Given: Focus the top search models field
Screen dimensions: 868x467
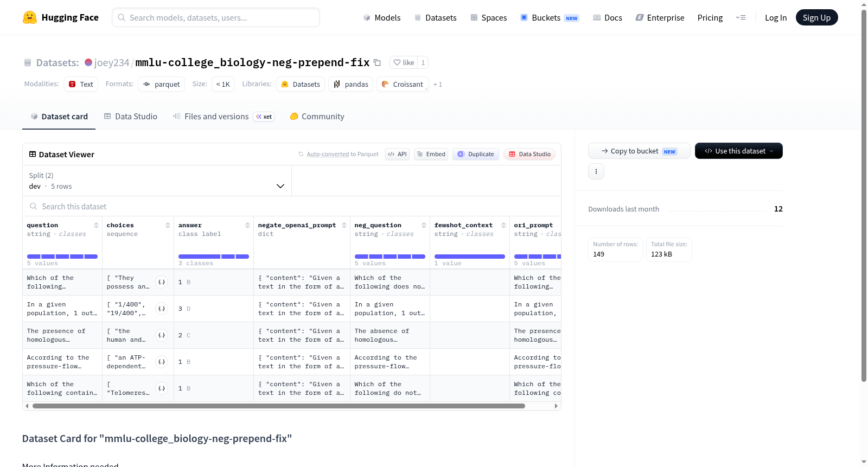Looking at the screenshot, I should (216, 17).
